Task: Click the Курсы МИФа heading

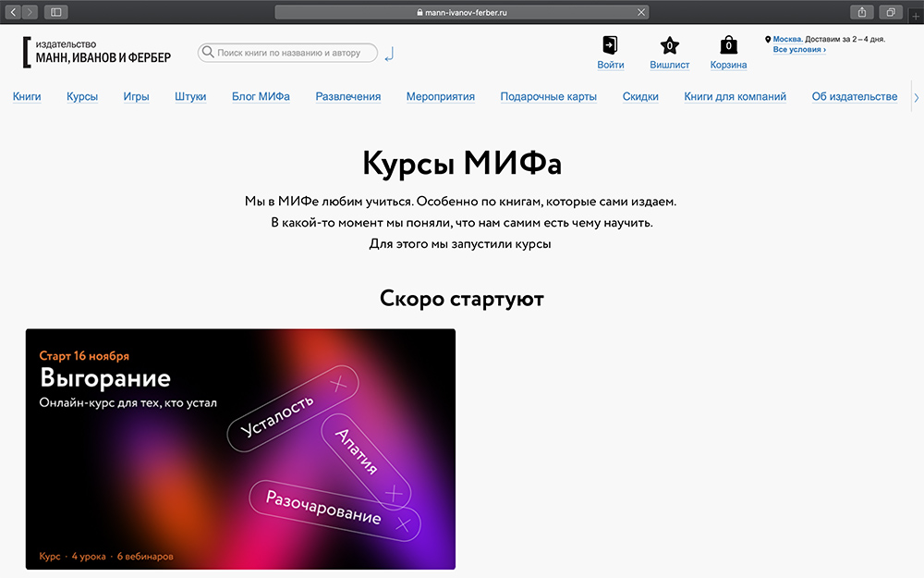Action: tap(462, 163)
